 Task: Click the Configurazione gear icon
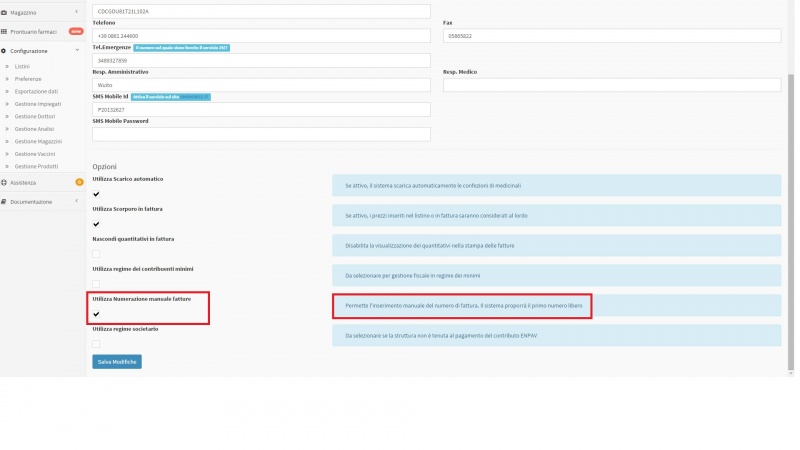tap(4, 50)
